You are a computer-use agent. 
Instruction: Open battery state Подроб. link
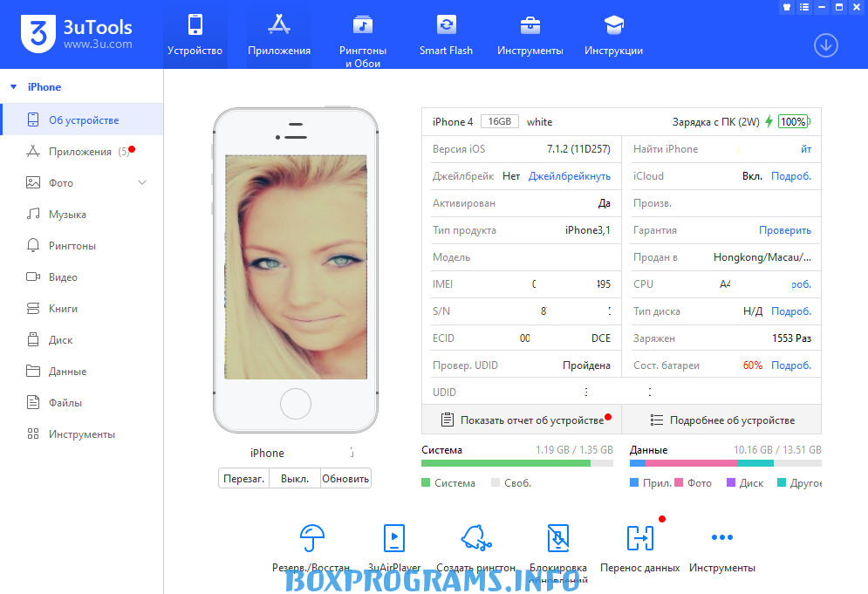[x=791, y=365]
